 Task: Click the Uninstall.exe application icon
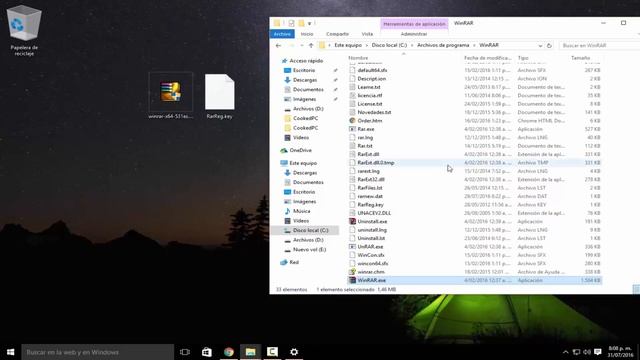352,221
